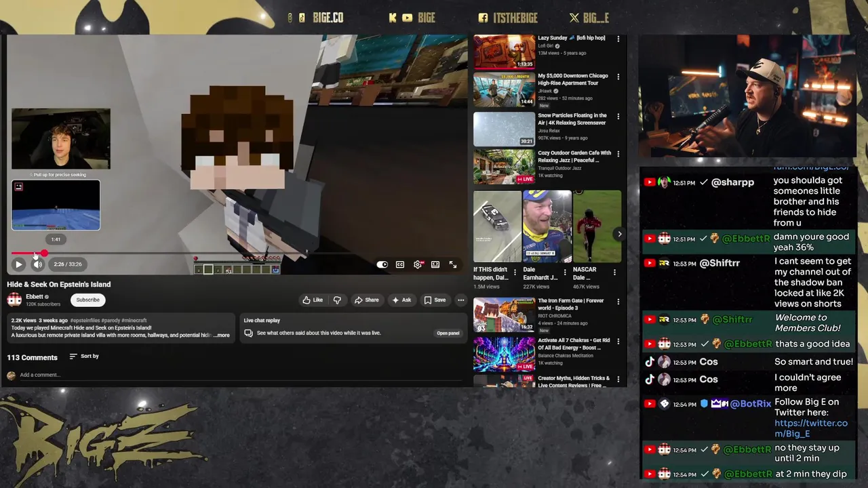Open options for The Iron Farm Gate video
The height and width of the screenshot is (488, 868).
click(618, 302)
